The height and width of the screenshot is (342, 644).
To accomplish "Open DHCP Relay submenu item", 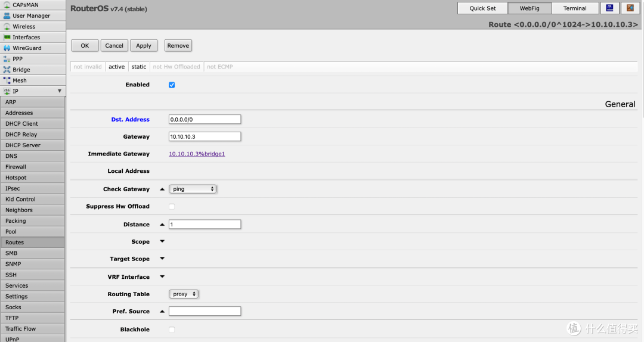I will pos(32,134).
